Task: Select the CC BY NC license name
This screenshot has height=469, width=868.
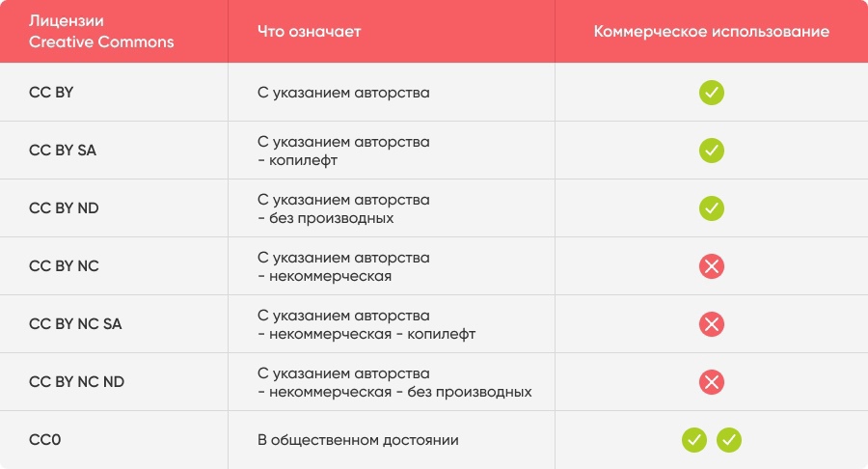Action: (x=64, y=266)
